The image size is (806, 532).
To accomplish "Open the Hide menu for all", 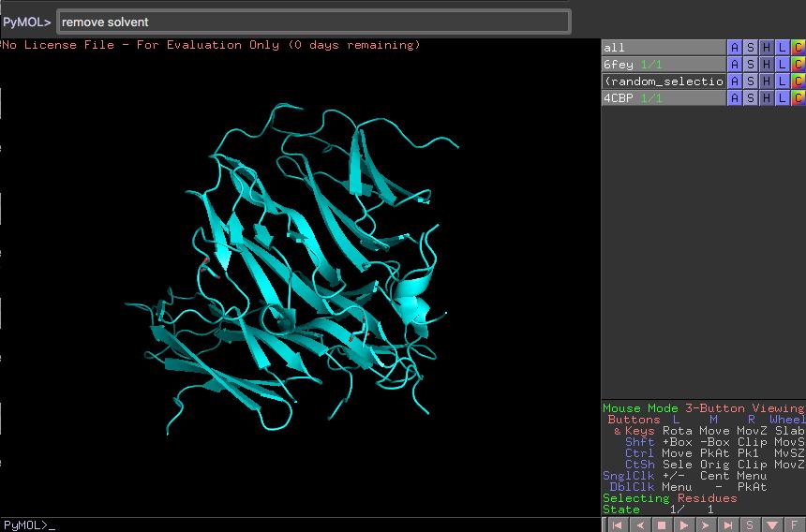I will click(x=767, y=48).
